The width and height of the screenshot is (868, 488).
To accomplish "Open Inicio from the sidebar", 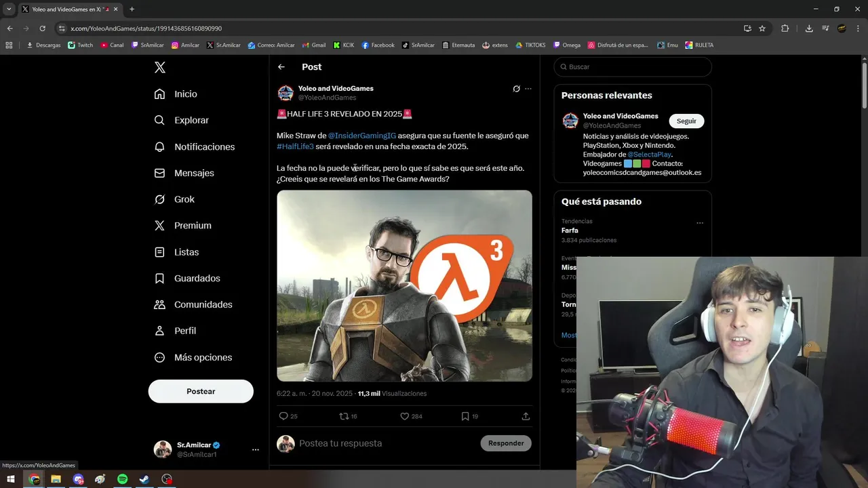I will [x=176, y=94].
